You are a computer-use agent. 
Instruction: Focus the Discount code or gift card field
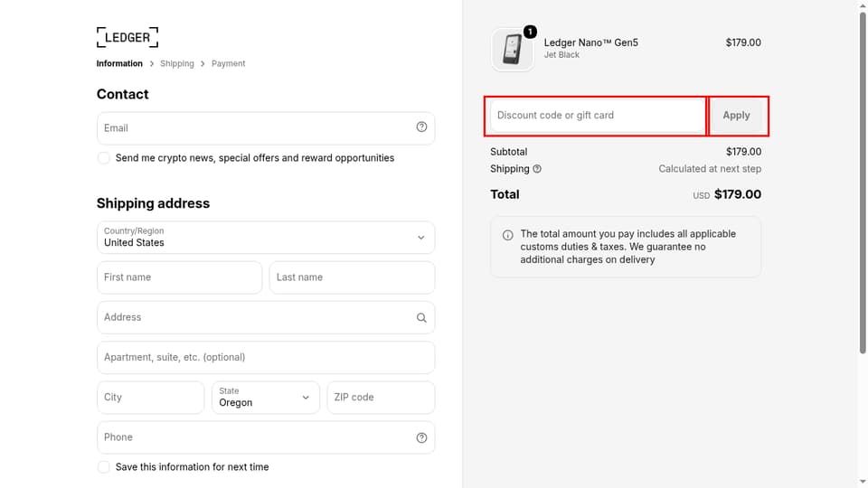598,116
